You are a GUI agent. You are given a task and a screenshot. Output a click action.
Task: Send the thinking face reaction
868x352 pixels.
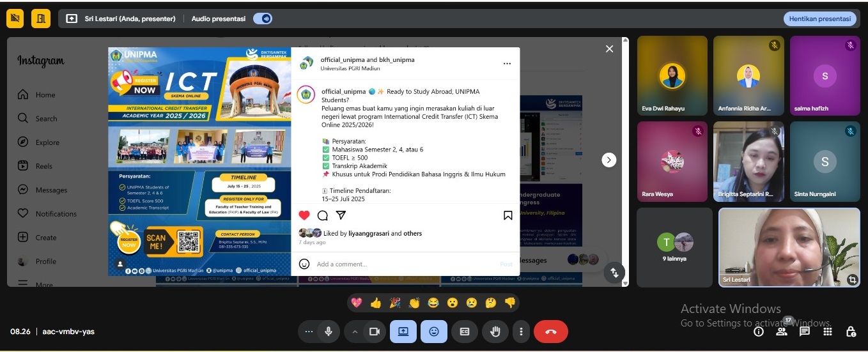pyautogui.click(x=490, y=303)
